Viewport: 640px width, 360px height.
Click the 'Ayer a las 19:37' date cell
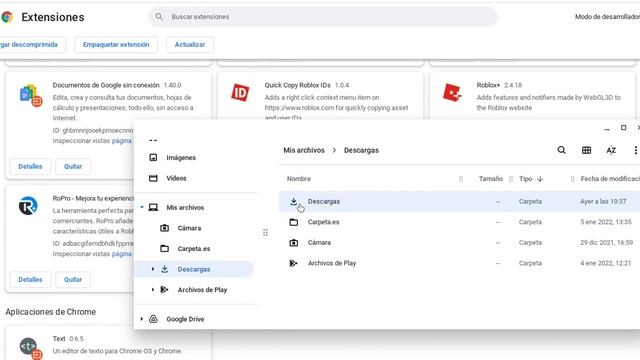pyautogui.click(x=603, y=201)
